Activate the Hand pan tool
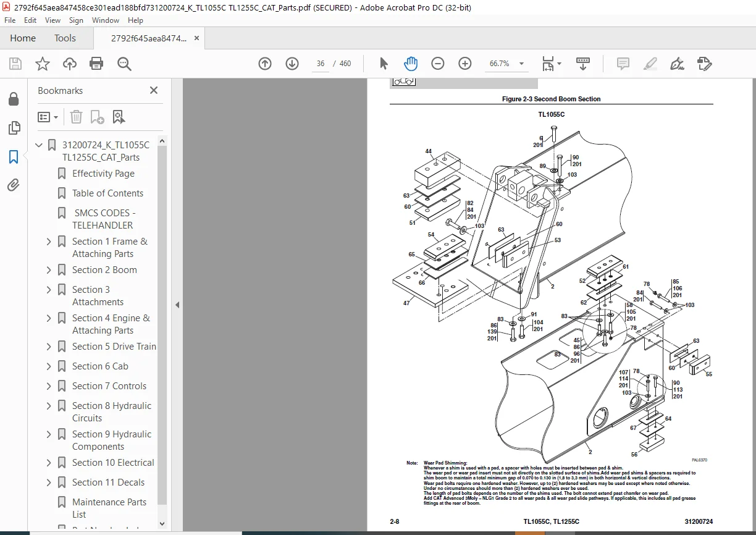Viewport: 756px width, 535px height. pyautogui.click(x=411, y=64)
